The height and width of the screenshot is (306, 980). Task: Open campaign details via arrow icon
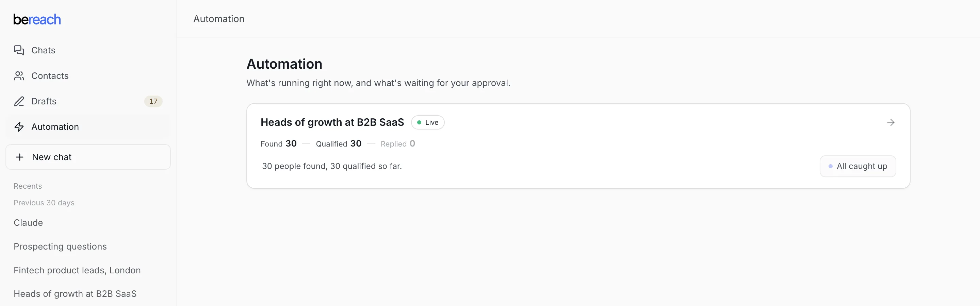coord(891,122)
